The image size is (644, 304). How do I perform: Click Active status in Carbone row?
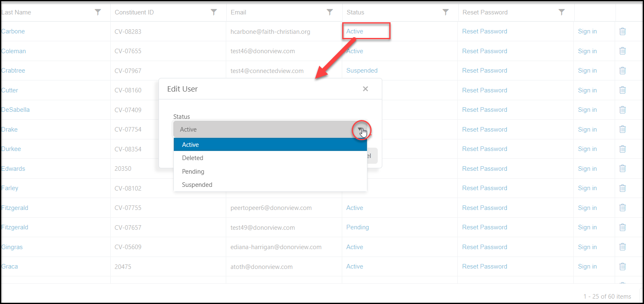pos(355,31)
